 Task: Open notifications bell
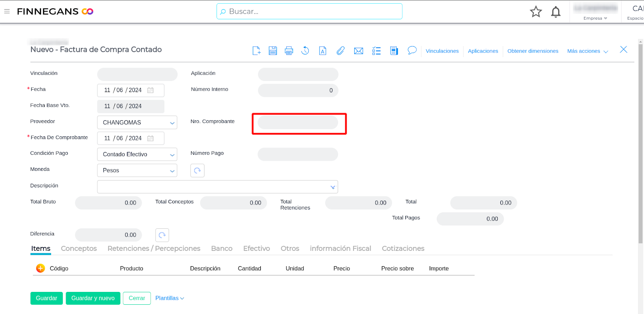pyautogui.click(x=556, y=12)
